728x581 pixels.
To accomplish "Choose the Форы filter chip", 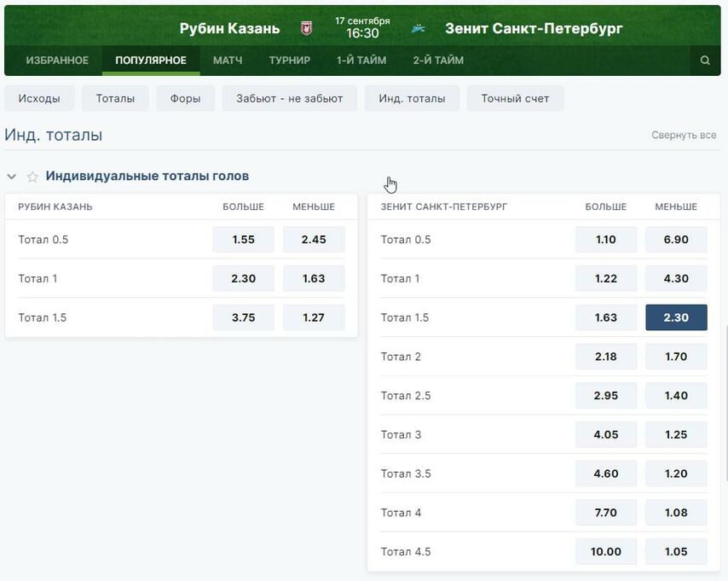I will click(x=185, y=98).
